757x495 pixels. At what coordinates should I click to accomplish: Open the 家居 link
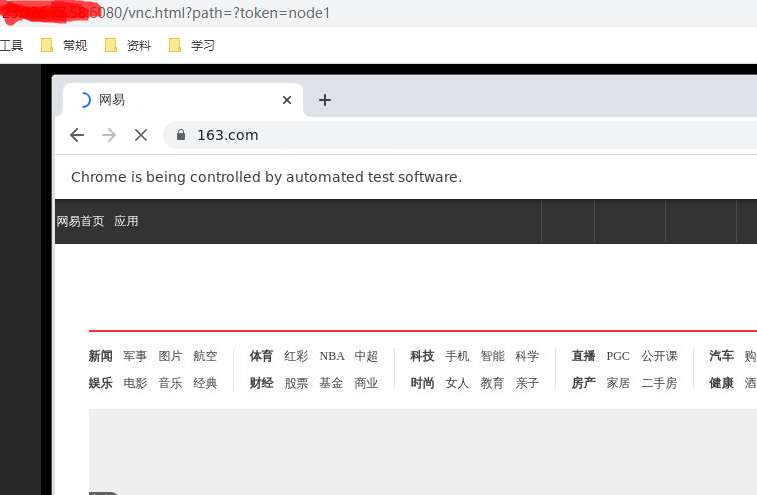618,383
